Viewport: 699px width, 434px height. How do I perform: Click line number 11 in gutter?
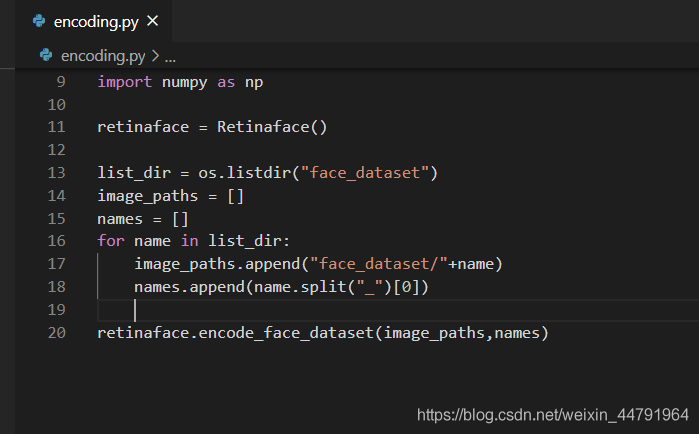click(57, 127)
